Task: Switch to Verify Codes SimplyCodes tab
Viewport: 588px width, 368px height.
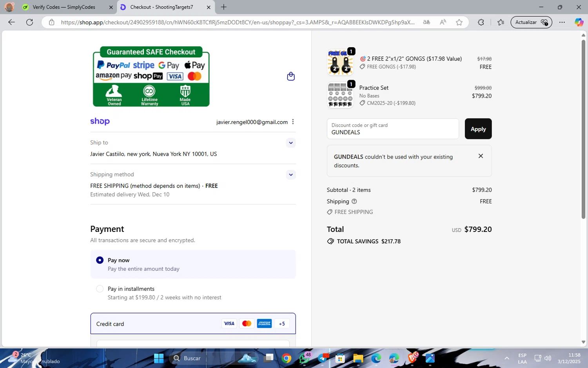Action: pos(64,7)
